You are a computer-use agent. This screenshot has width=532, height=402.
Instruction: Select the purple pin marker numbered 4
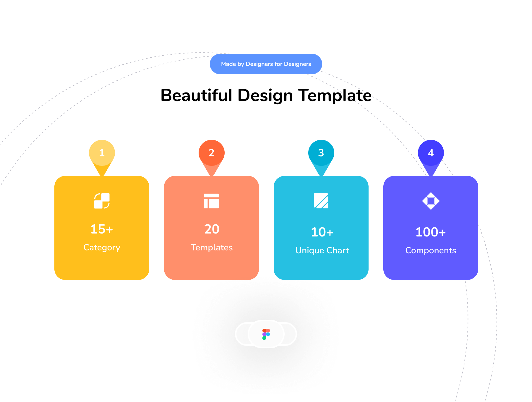tap(431, 153)
